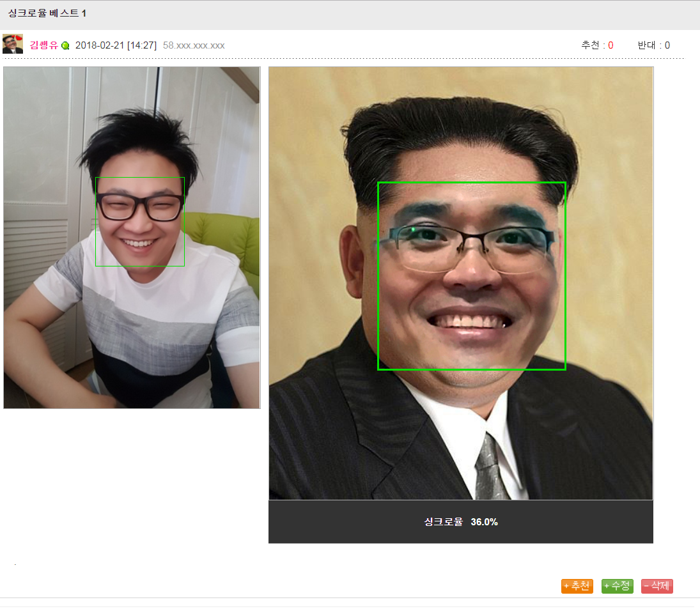Screen dimensions: 700x609
Task: Click the orange +추천 recommend button
Action: point(577,586)
